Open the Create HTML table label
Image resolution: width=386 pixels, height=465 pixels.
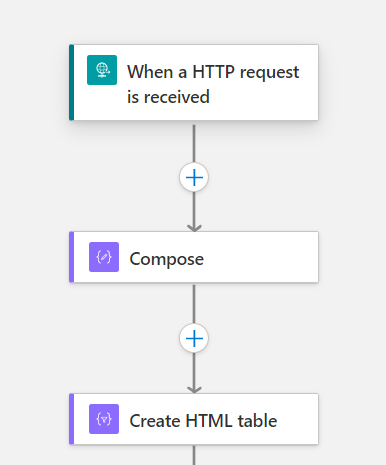203,421
